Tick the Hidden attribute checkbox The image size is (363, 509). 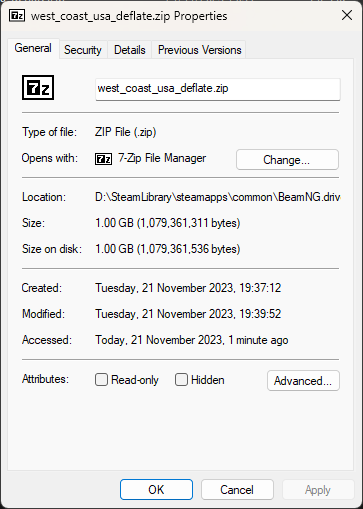pyautogui.click(x=181, y=380)
